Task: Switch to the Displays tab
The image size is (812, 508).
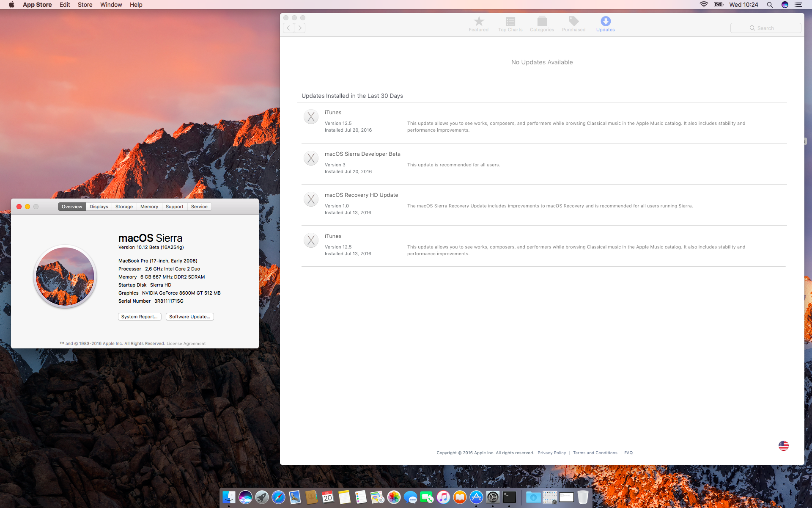Action: pos(99,207)
